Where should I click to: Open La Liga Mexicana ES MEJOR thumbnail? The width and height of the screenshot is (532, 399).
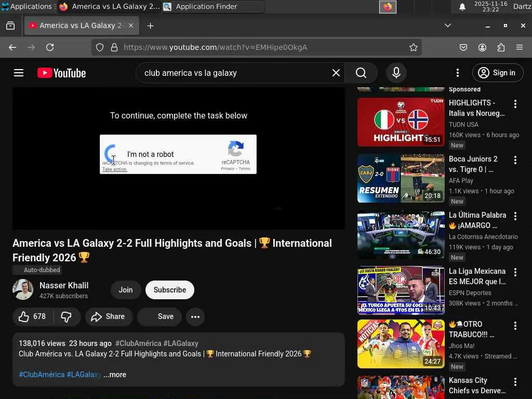tap(401, 290)
